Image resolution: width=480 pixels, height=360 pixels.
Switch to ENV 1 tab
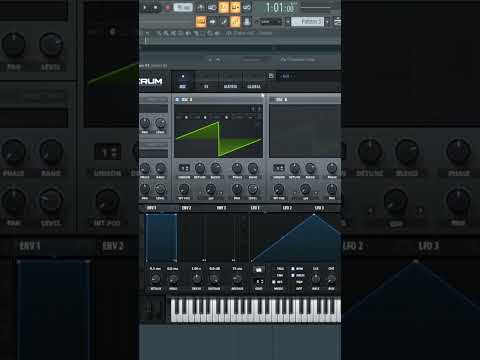click(152, 208)
